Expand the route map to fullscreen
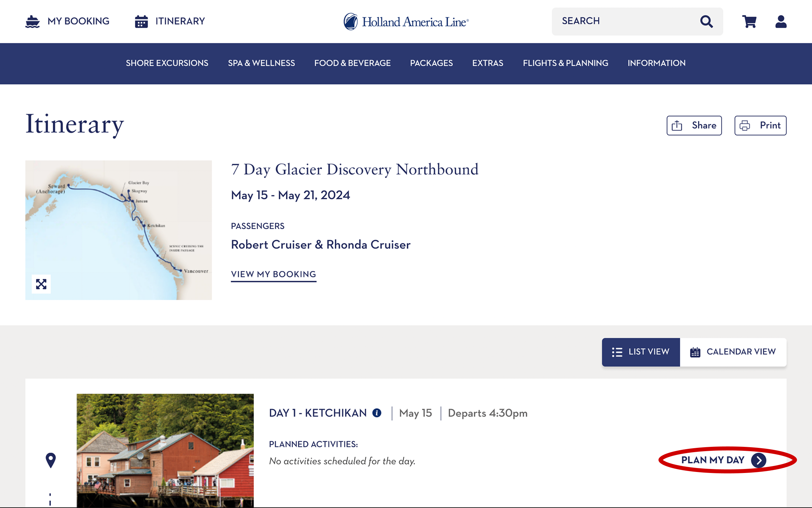 41,284
